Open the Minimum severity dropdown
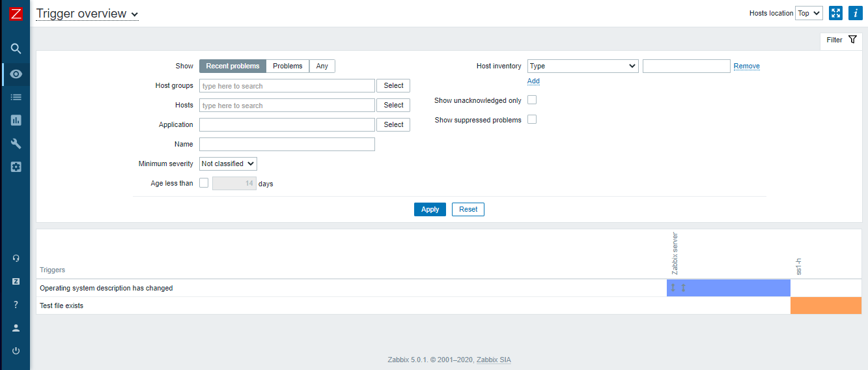 (x=228, y=164)
